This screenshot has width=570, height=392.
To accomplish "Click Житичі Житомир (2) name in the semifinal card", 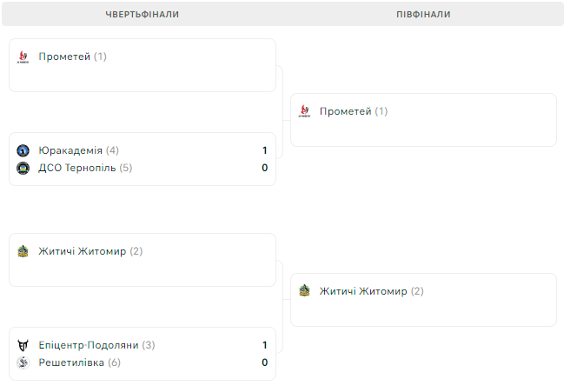I will [372, 291].
